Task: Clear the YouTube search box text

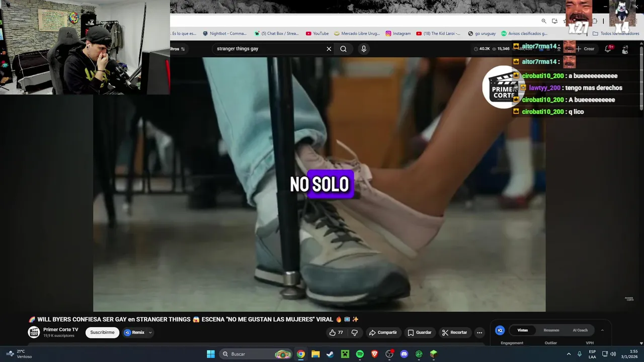Action: (329, 49)
